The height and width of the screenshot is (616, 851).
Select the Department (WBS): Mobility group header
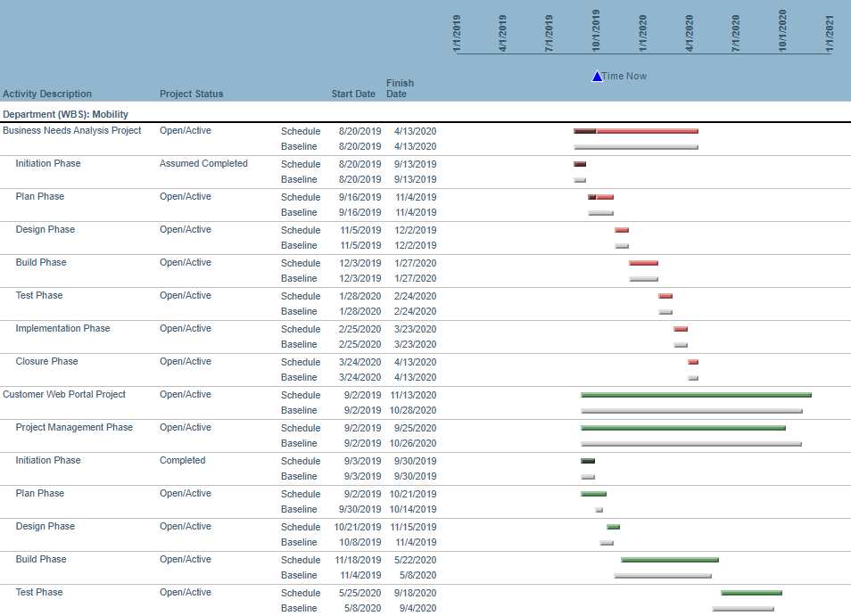pyautogui.click(x=66, y=114)
